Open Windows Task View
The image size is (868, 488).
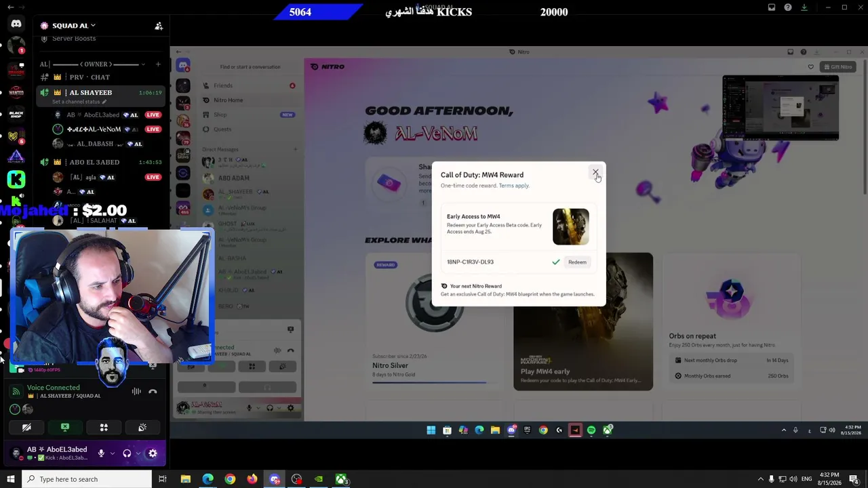click(162, 479)
